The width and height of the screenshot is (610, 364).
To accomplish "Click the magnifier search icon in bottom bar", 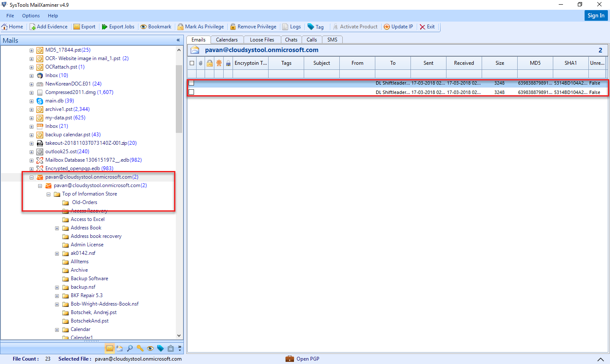I will [x=130, y=348].
